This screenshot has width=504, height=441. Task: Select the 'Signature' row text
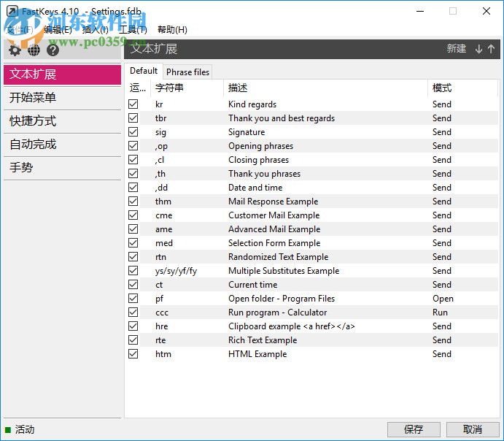click(x=247, y=132)
